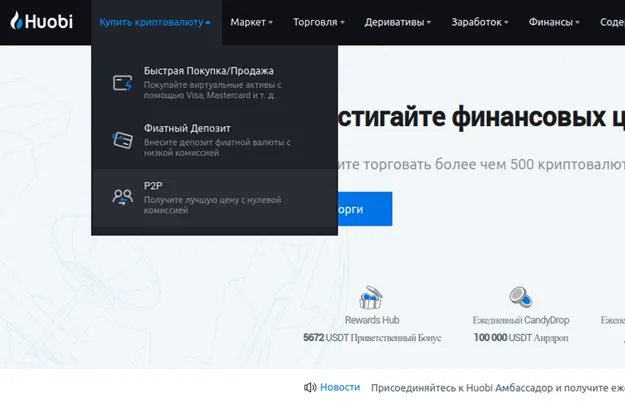Click the news speaker icon
625x401 pixels.
pos(310,387)
